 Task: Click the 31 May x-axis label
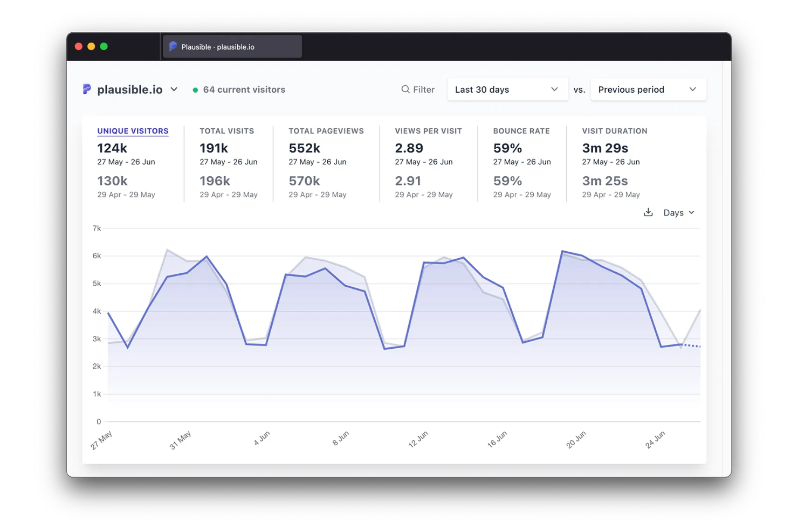(180, 440)
